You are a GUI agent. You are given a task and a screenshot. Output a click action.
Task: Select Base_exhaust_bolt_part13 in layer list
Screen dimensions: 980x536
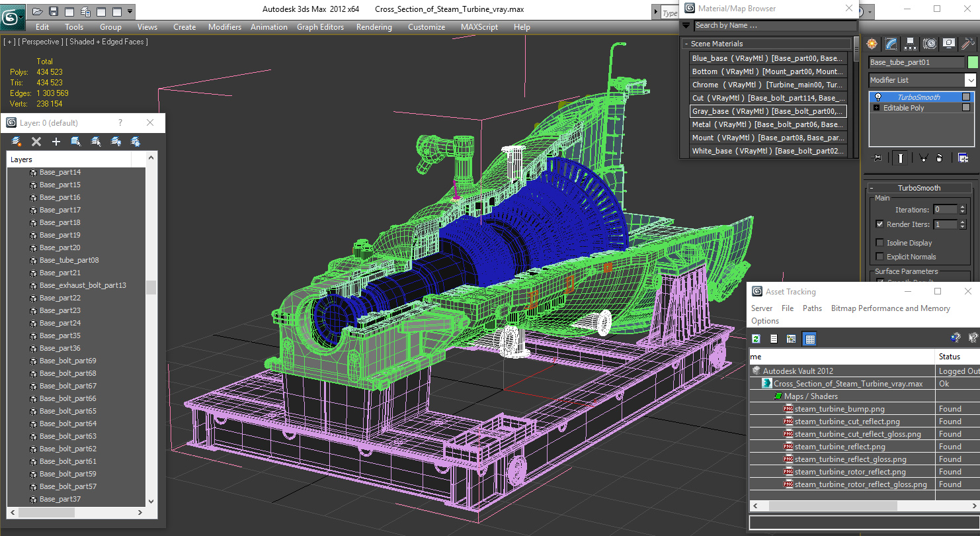coord(83,285)
